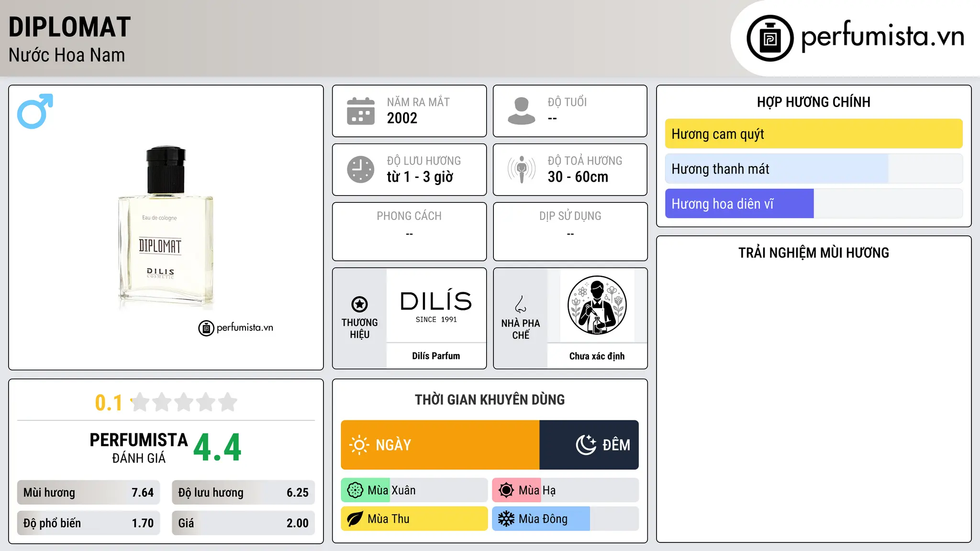Select the Ngày daytime segment
980x551 pixels.
440,445
